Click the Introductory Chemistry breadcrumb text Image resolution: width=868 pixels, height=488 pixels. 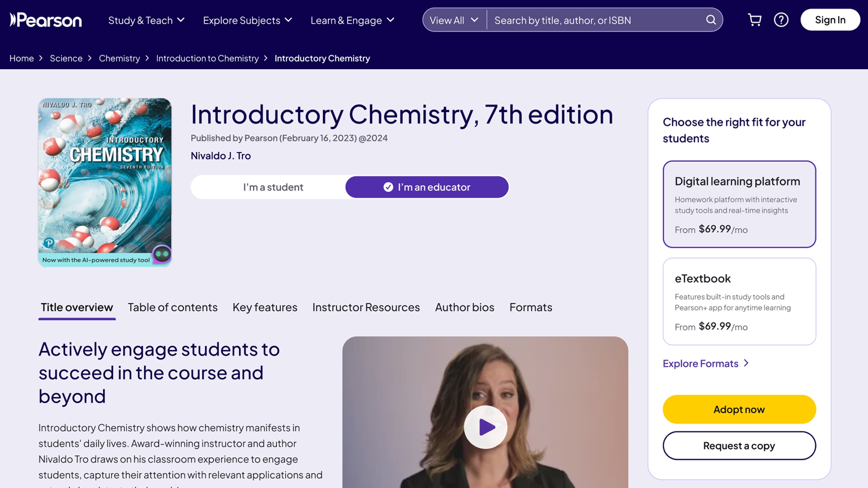pos(322,58)
